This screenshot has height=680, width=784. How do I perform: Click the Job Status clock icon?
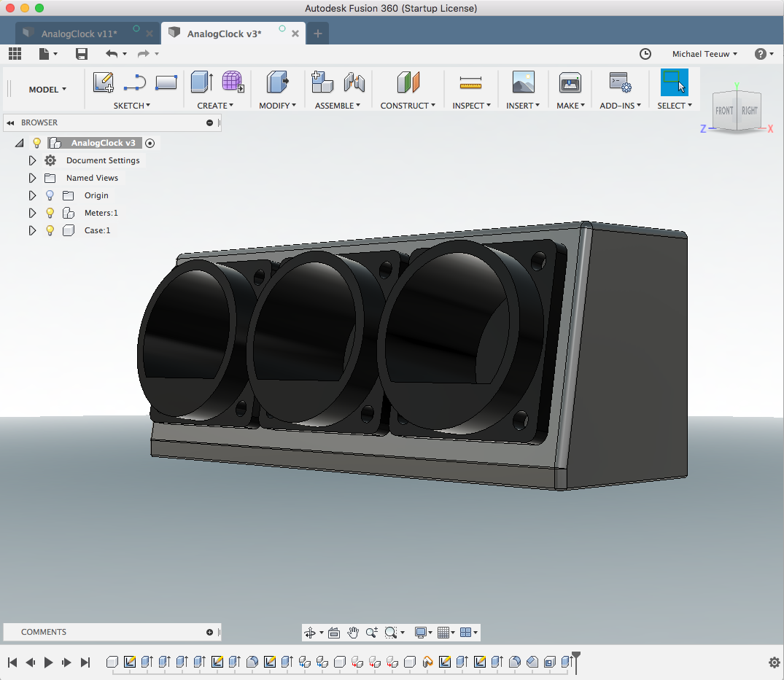[645, 54]
